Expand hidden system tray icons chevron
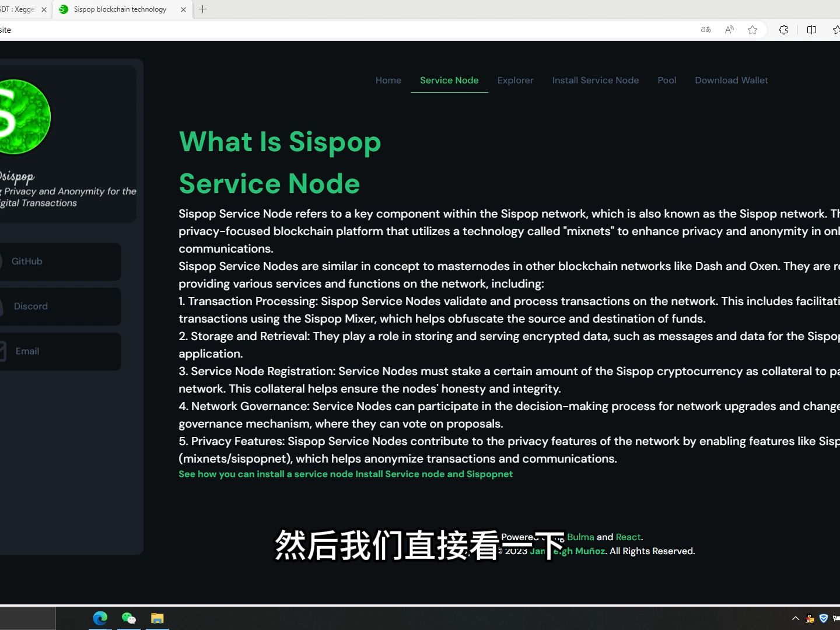This screenshot has width=840, height=630. click(x=796, y=618)
